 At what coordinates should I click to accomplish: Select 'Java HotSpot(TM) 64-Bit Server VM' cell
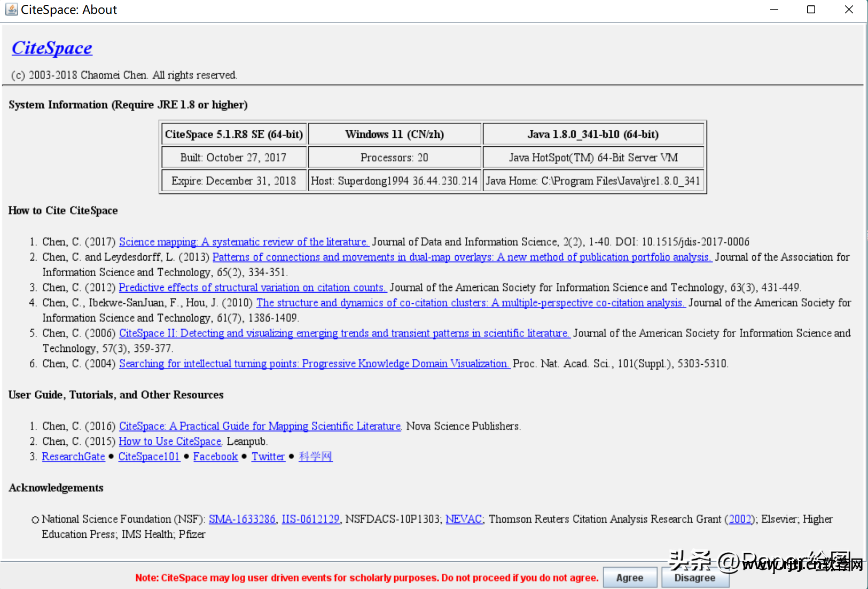click(x=593, y=158)
